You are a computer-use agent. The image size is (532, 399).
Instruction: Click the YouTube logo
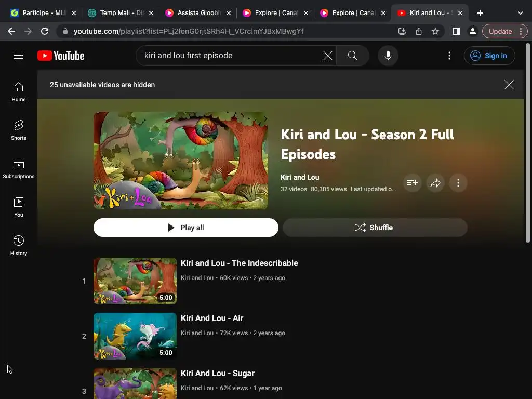(x=61, y=56)
